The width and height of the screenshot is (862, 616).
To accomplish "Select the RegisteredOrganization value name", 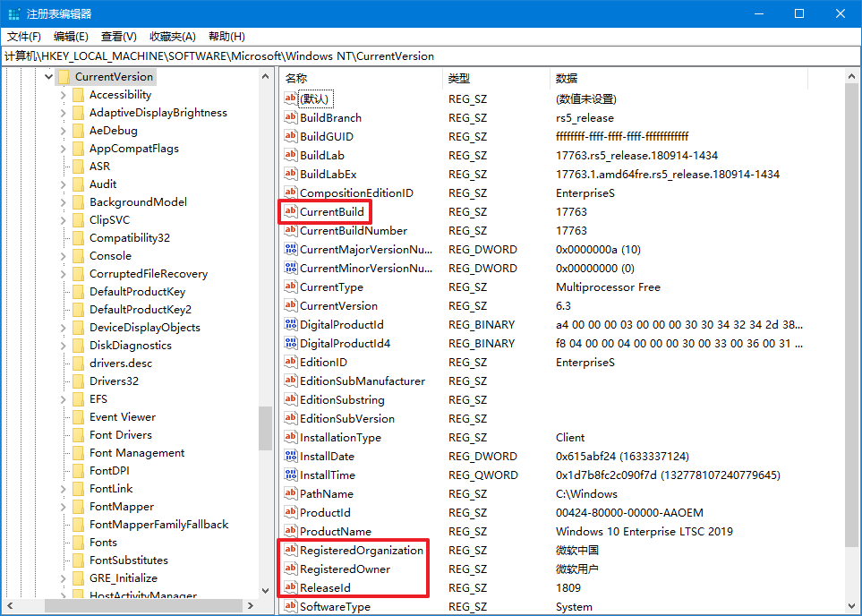I will pyautogui.click(x=362, y=550).
